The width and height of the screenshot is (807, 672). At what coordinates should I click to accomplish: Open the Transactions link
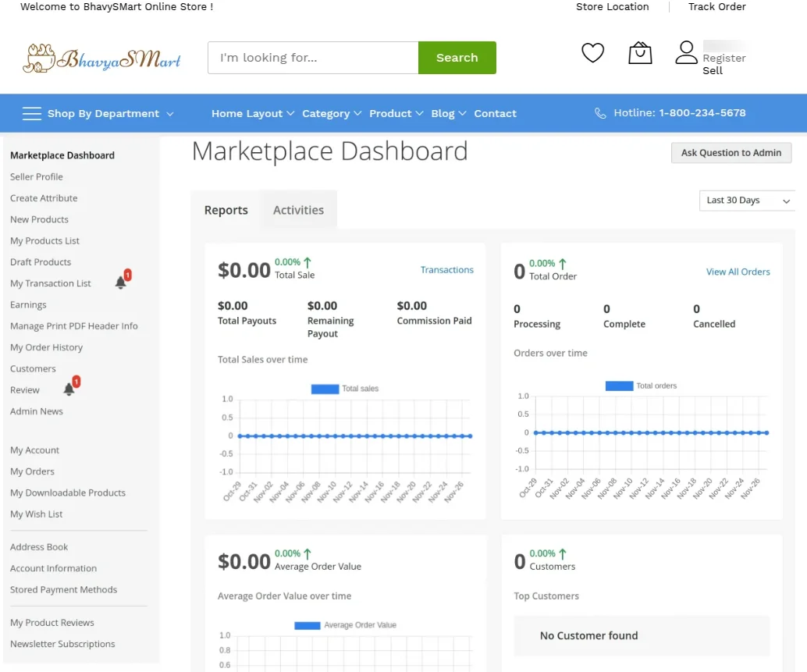click(x=447, y=269)
